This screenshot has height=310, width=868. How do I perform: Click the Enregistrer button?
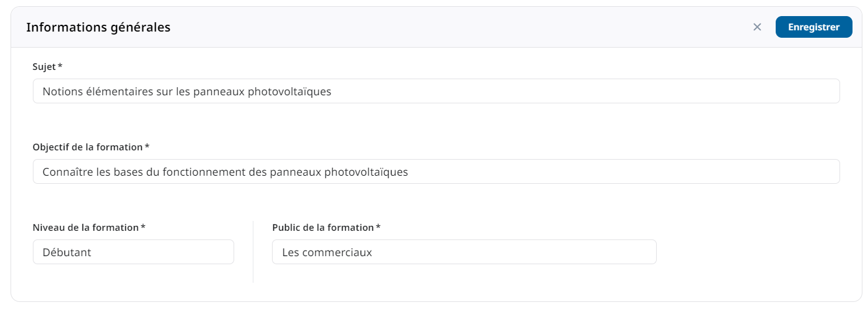pos(813,27)
